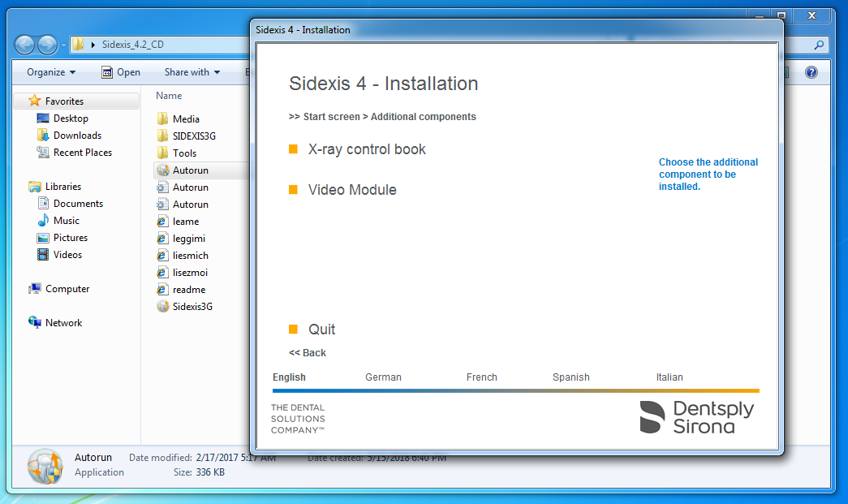This screenshot has width=848, height=504.
Task: Click the Videos film icon
Action: 43,254
